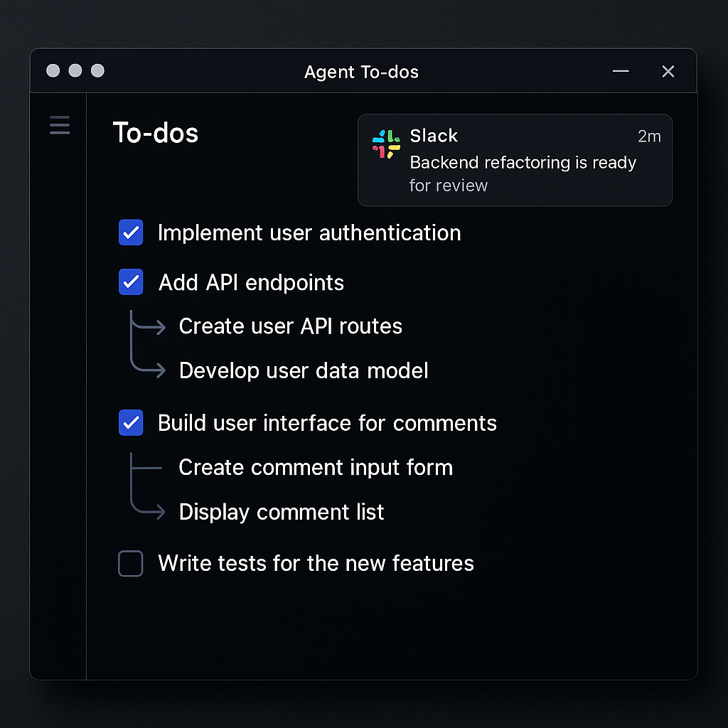This screenshot has width=728, height=728.
Task: Uncheck Implement user authentication
Action: (131, 232)
